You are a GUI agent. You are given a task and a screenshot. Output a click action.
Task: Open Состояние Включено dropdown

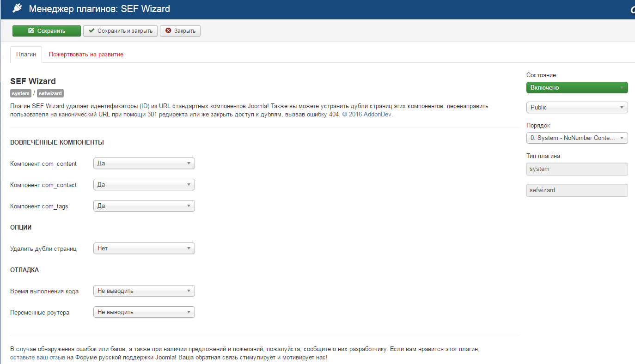[x=577, y=88]
